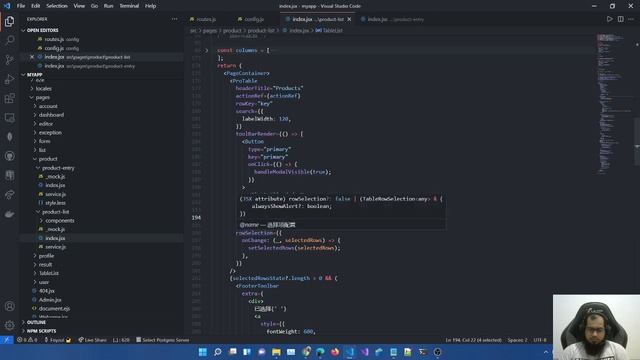The height and width of the screenshot is (360, 640).
Task: Open the Manage settings gear
Action: pyautogui.click(x=9, y=325)
